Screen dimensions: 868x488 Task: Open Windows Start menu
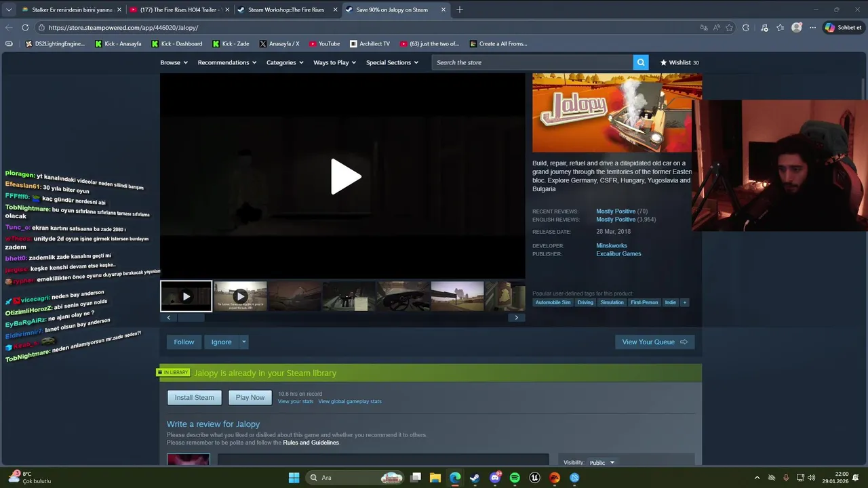coord(294,478)
